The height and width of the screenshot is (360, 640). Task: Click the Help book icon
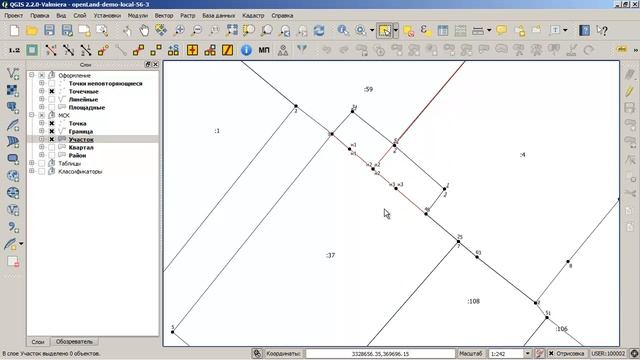click(x=584, y=31)
